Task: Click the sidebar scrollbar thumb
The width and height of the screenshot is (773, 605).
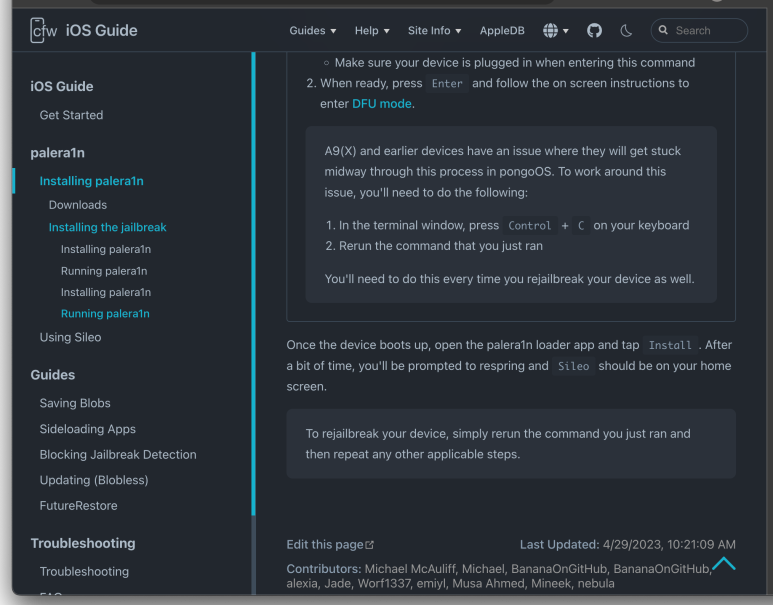Action: pyautogui.click(x=253, y=284)
